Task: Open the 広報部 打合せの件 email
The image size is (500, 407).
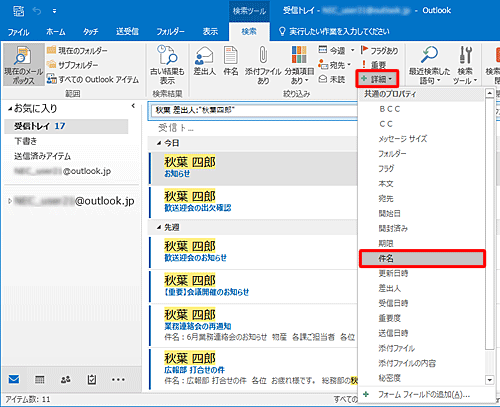Action: coord(253,369)
